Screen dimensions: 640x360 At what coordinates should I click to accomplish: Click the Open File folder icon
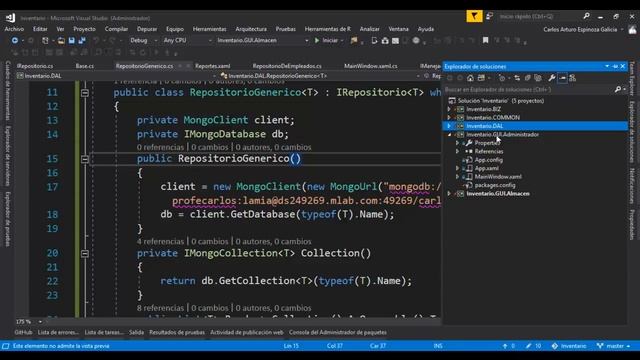pos(61,40)
